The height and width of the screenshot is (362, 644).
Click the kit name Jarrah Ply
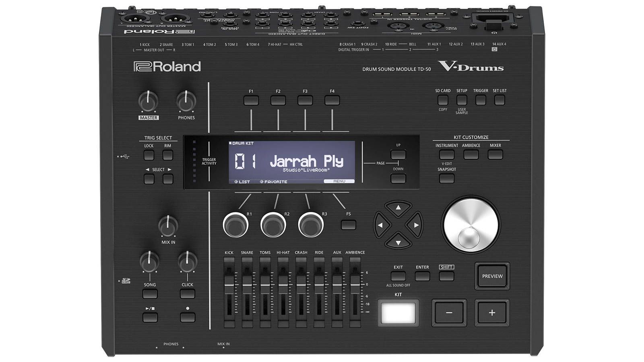coord(307,161)
